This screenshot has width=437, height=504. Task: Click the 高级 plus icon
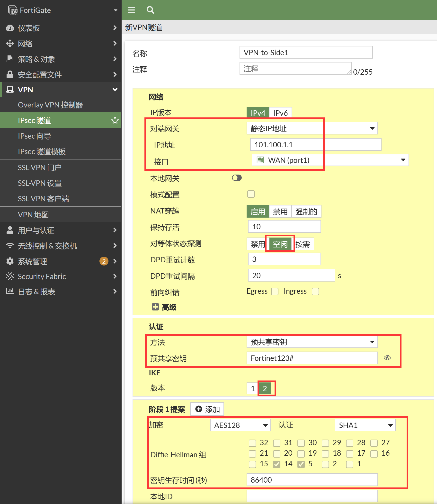(x=155, y=307)
